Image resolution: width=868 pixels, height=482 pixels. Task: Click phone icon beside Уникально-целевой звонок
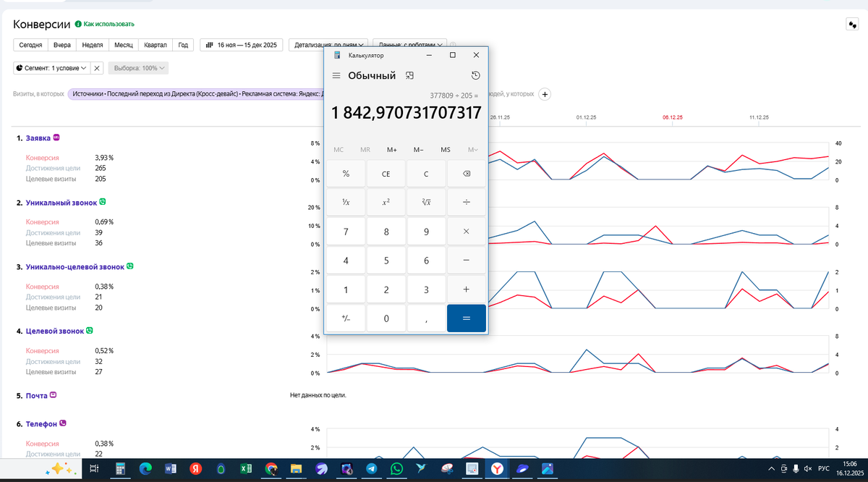(x=130, y=266)
